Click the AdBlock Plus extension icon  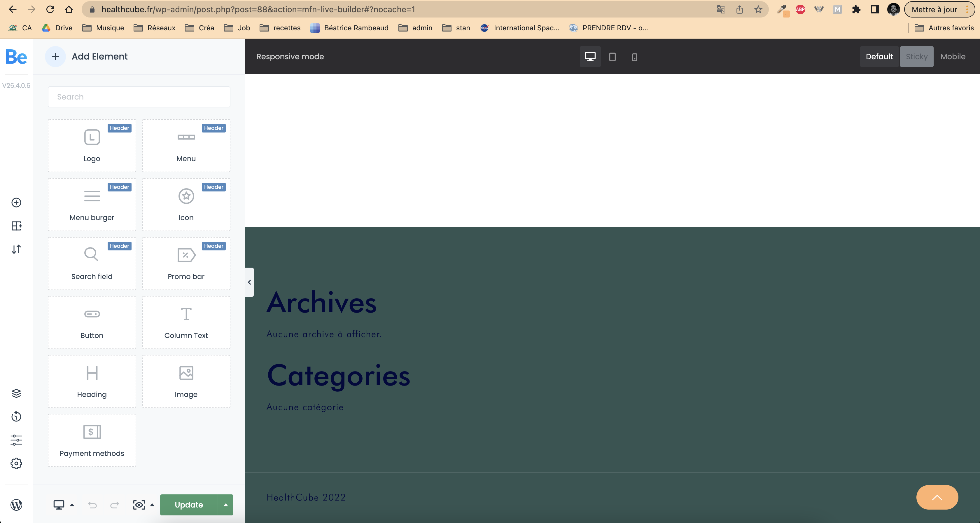pos(800,10)
